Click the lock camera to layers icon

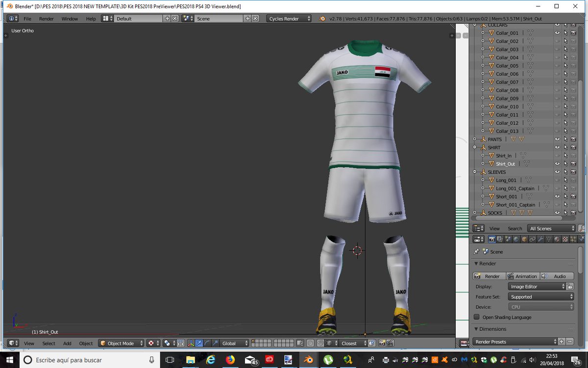[x=300, y=343]
